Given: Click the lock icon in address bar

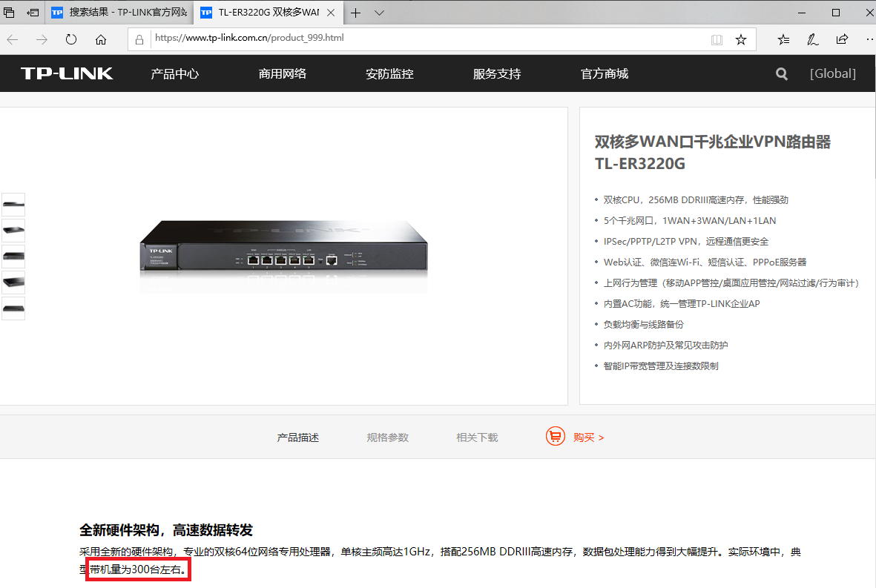Looking at the screenshot, I should click(x=139, y=39).
